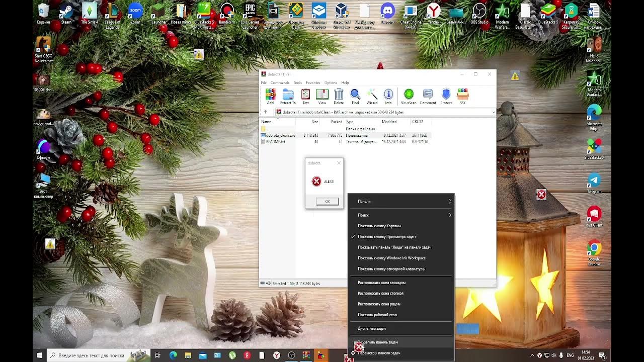Click OK in the ALERT dialog
644x362 pixels.
(327, 201)
